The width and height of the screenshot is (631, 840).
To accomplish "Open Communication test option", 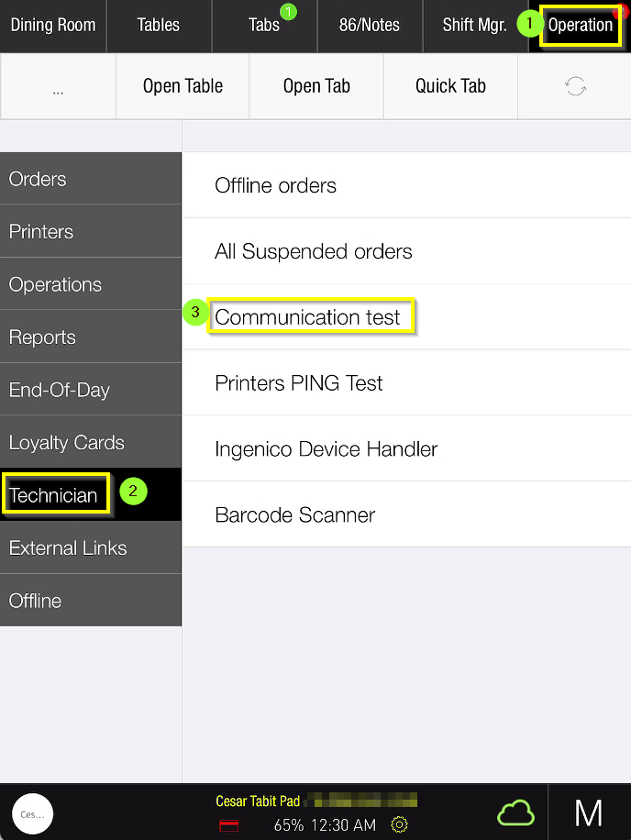I will [308, 317].
